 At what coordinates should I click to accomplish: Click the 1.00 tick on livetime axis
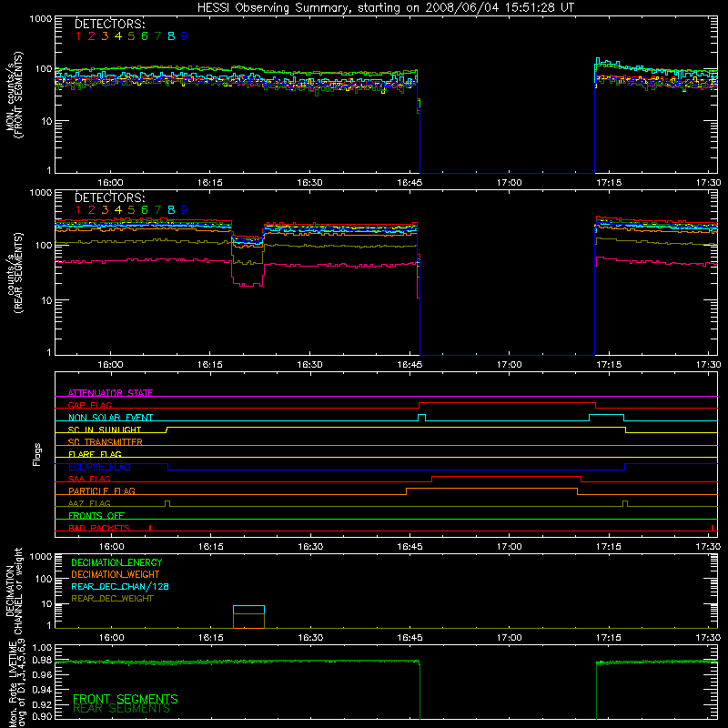coord(42,647)
